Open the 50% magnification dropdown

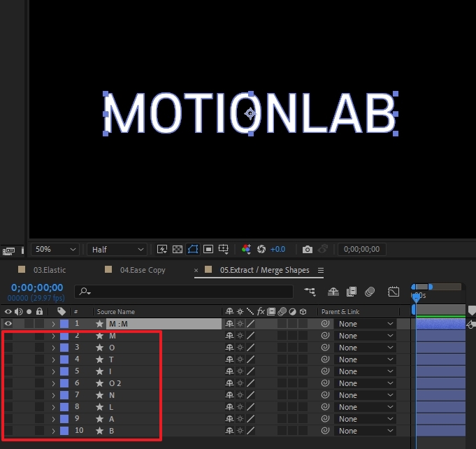(55, 250)
